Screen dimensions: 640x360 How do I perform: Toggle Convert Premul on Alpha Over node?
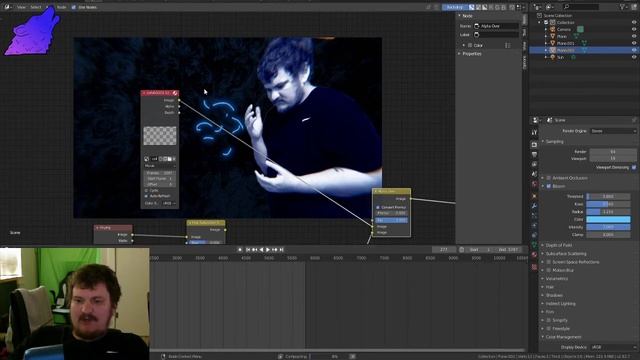[378, 207]
